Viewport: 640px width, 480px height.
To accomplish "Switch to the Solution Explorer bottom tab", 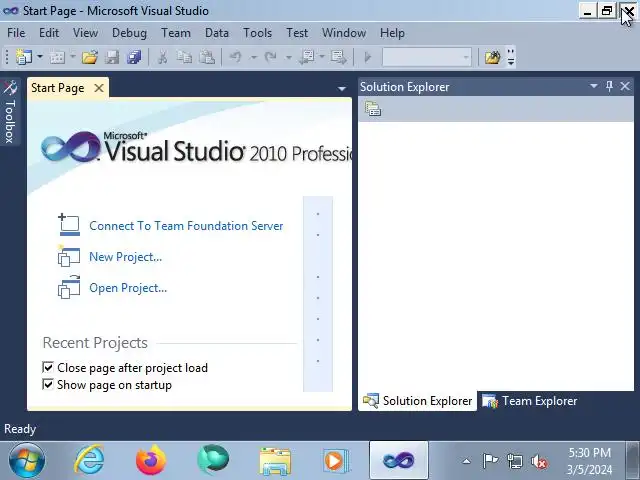I will pyautogui.click(x=418, y=401).
